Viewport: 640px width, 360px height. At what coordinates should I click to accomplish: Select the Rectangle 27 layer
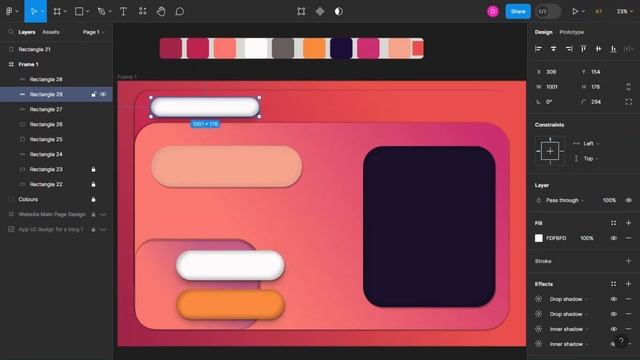pos(56,109)
